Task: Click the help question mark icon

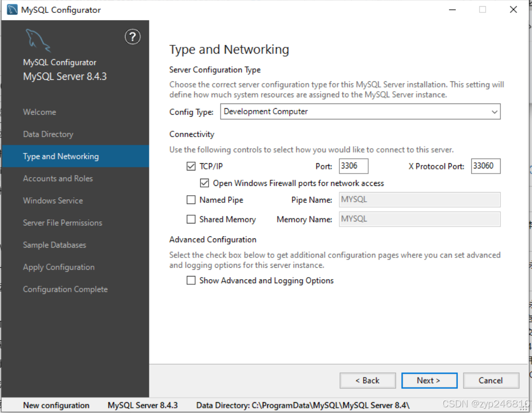Action: 132,37
